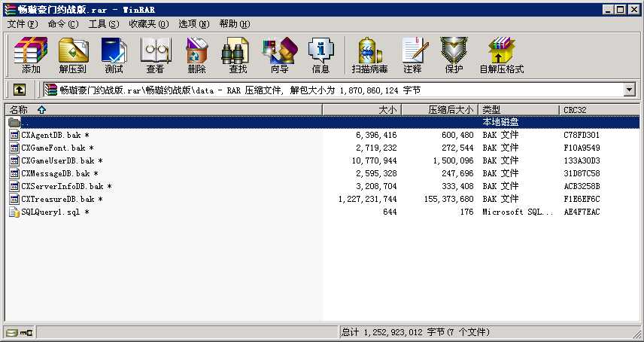Select the CXGameUserDB.bak file icon
The height and width of the screenshot is (342, 644).
click(x=14, y=160)
